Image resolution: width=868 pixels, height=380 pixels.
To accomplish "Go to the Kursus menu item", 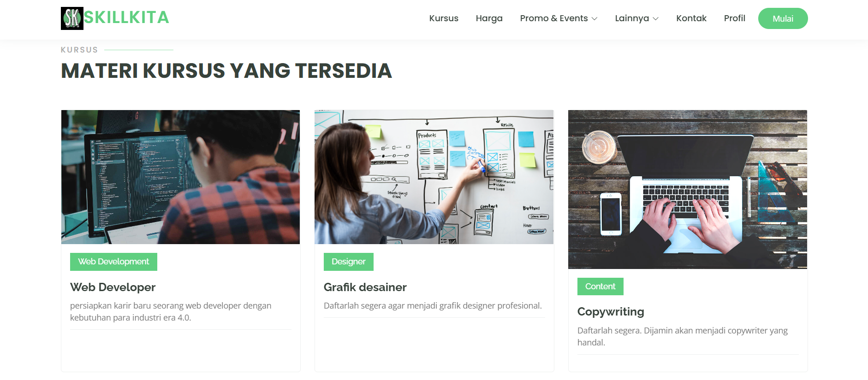I will click(x=444, y=18).
